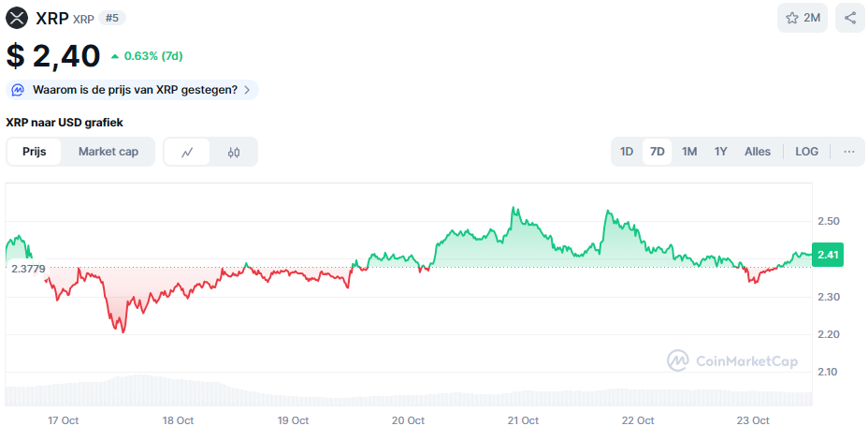Choose the 1M time range
This screenshot has height=426, width=868.
(x=689, y=152)
